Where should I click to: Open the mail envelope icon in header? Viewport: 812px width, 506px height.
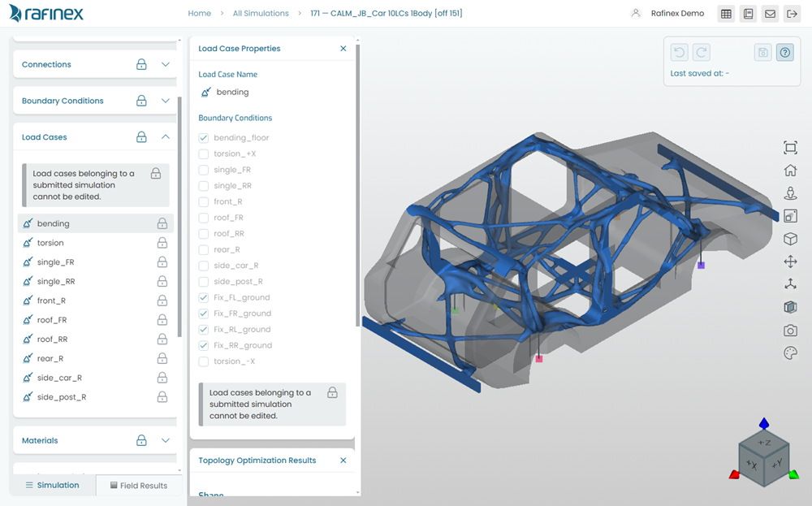click(770, 14)
